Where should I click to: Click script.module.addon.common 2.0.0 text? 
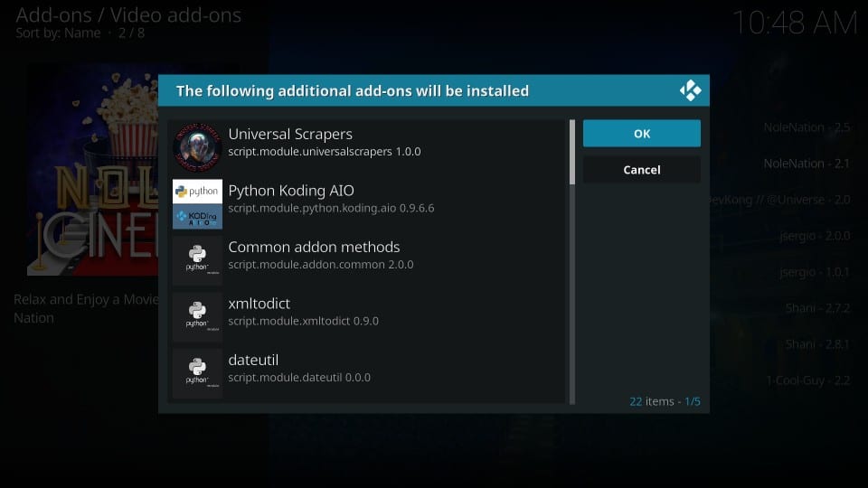pyautogui.click(x=320, y=265)
